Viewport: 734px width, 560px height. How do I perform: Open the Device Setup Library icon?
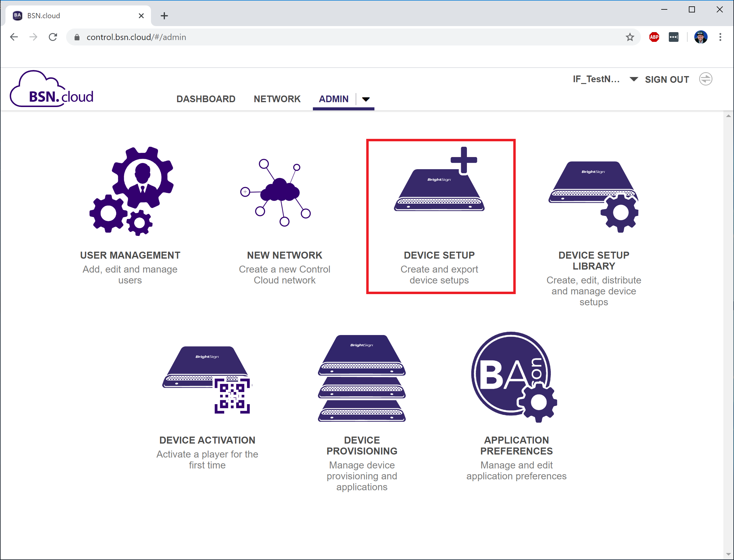click(x=594, y=197)
